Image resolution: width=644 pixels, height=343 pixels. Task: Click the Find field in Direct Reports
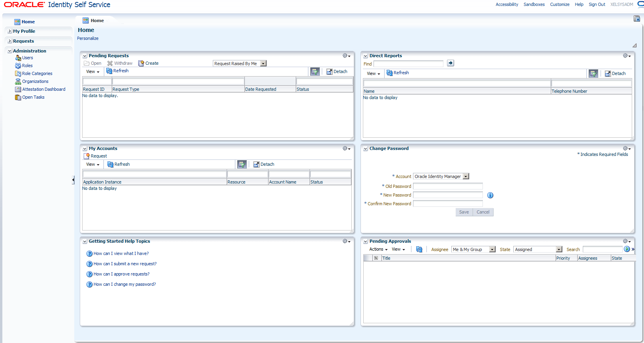[408, 64]
